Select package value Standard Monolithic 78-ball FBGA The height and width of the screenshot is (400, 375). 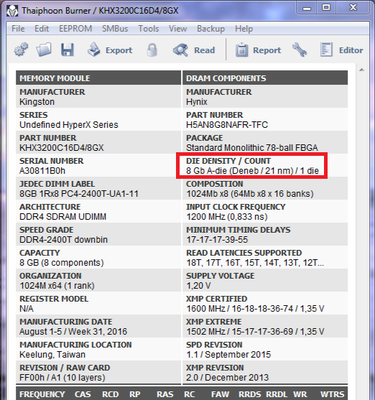(252, 148)
